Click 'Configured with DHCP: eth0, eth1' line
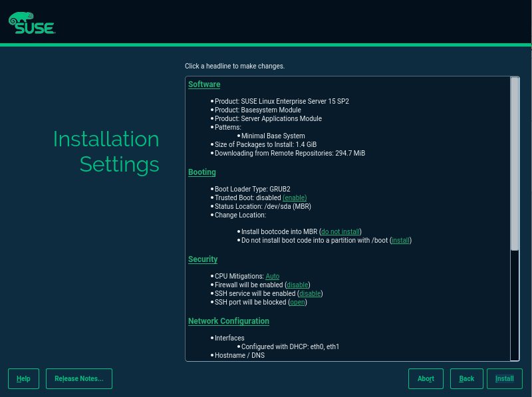This screenshot has height=397, width=532. coord(290,346)
